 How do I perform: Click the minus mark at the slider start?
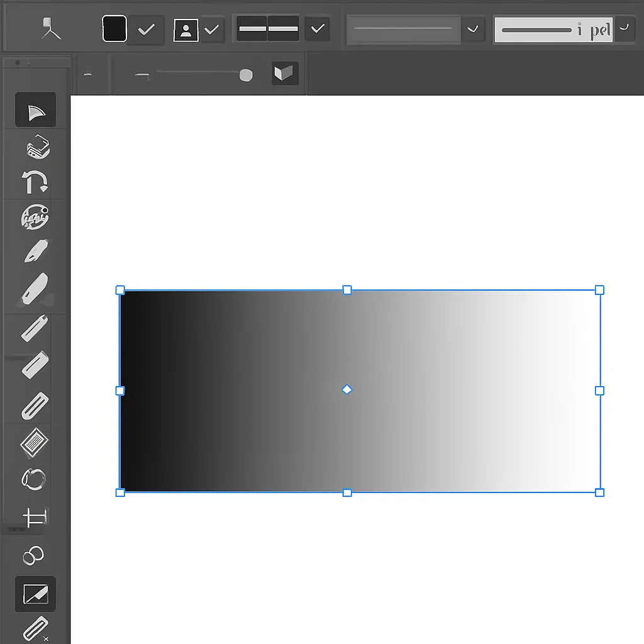click(x=142, y=75)
